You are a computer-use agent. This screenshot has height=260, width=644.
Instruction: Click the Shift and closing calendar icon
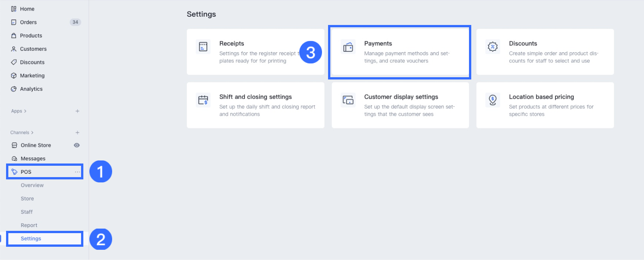coord(203,100)
